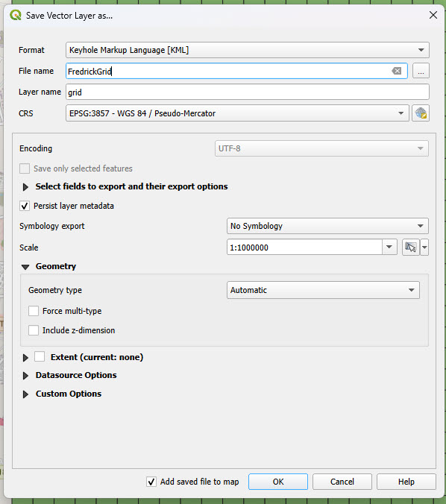
Task: Set scale from map canvas icon
Action: (x=411, y=248)
